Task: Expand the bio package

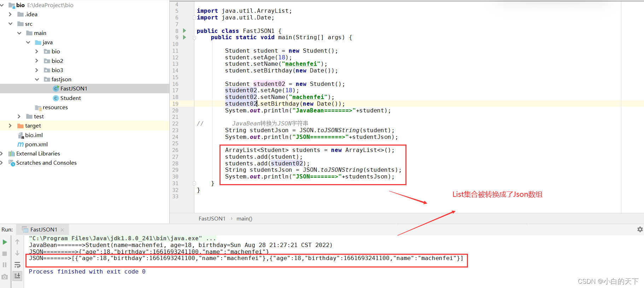Action: coord(37,51)
